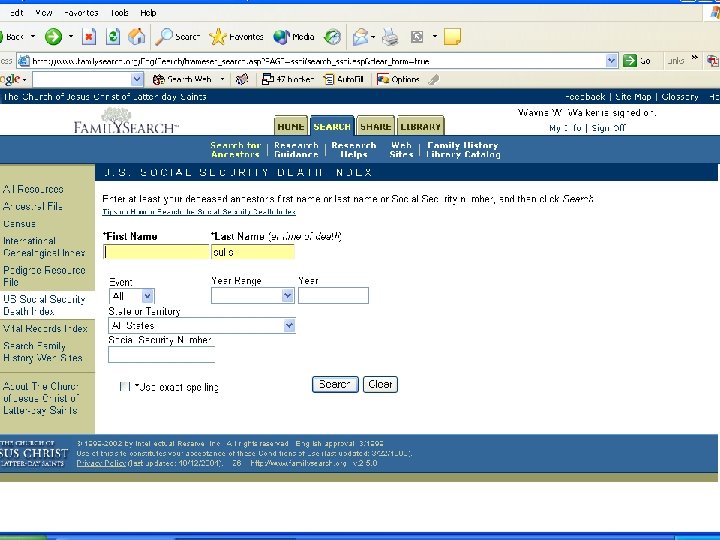Select All Resources in the sidebar
The height and width of the screenshot is (540, 720).
[33, 189]
